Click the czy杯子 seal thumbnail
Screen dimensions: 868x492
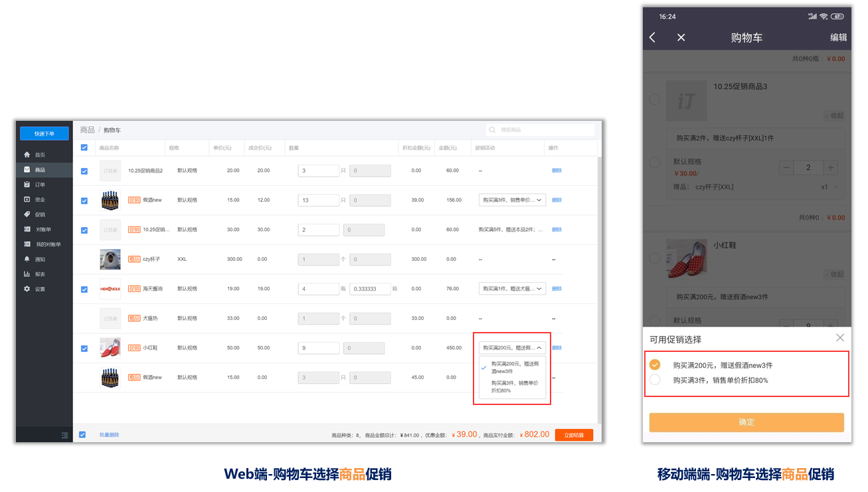pos(110,259)
